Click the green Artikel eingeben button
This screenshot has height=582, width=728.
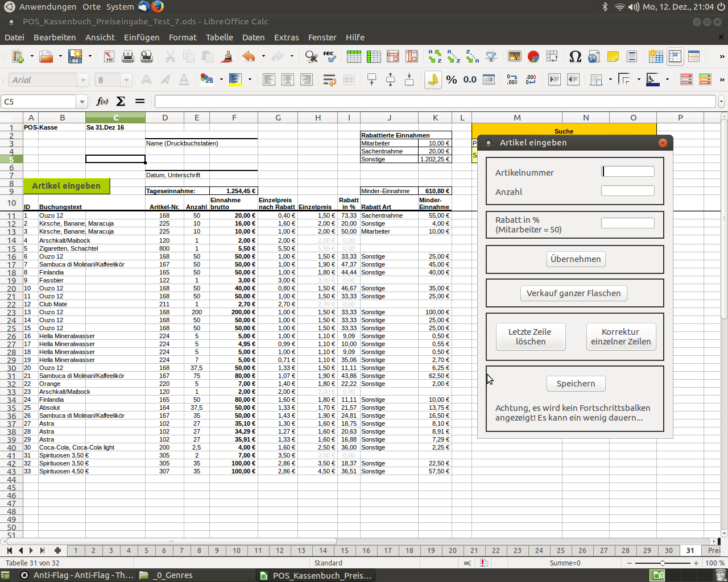coord(66,186)
